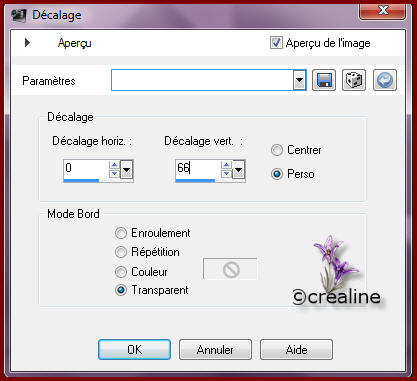This screenshot has width=417, height=381.
Task: Increase the Décalage horiz. value with up arrow
Action: [x=114, y=165]
